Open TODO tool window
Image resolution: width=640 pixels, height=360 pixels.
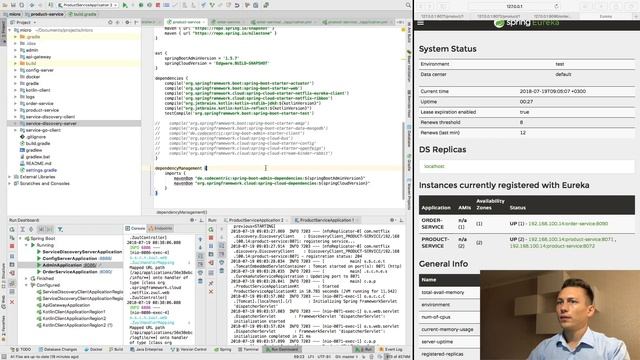click(22, 350)
